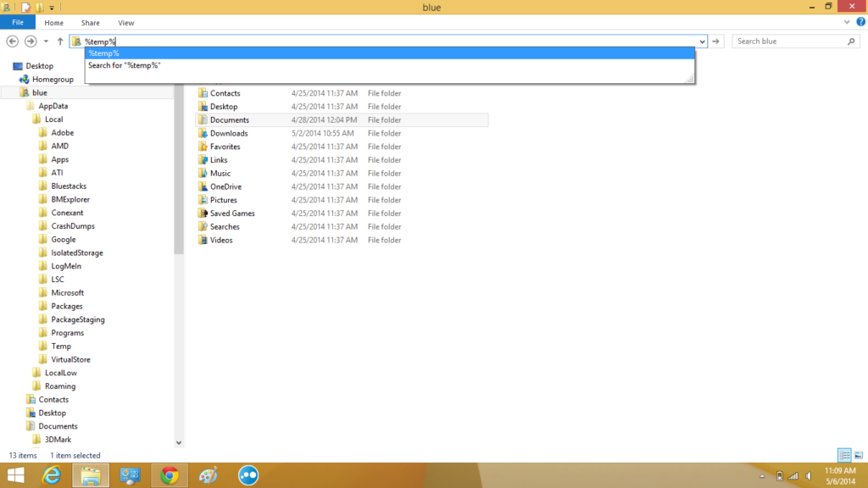Switch to the Home tab
868x488 pixels.
point(53,23)
